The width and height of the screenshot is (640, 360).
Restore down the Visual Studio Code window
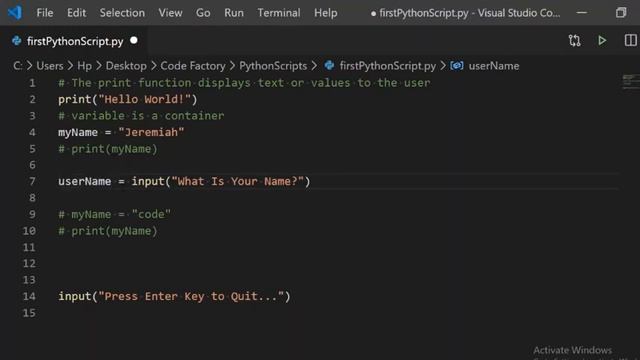[621, 13]
